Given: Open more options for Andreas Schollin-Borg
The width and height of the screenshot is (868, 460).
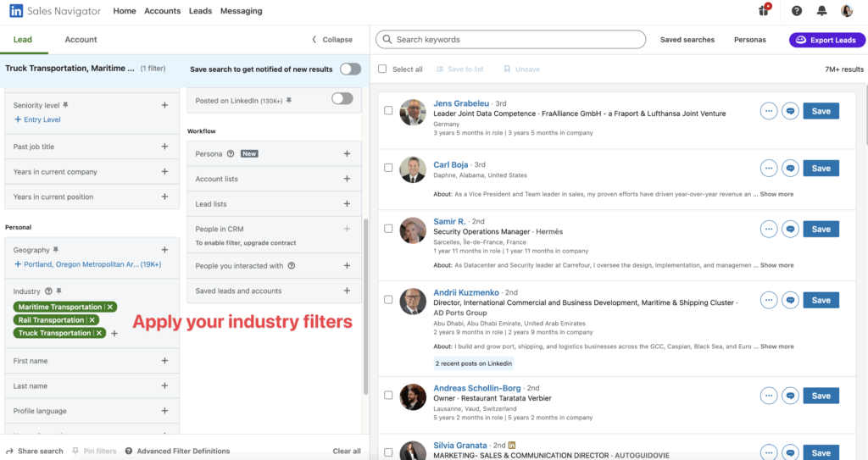Looking at the screenshot, I should coord(768,396).
